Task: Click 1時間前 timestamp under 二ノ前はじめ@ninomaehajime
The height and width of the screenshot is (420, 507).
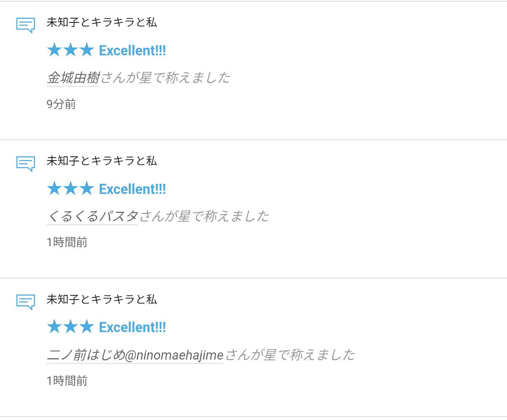Action: pos(67,381)
